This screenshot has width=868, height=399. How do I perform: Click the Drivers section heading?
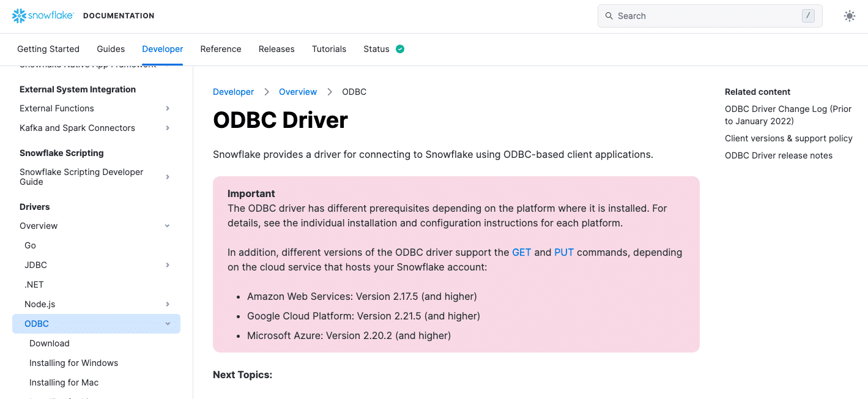coord(35,207)
